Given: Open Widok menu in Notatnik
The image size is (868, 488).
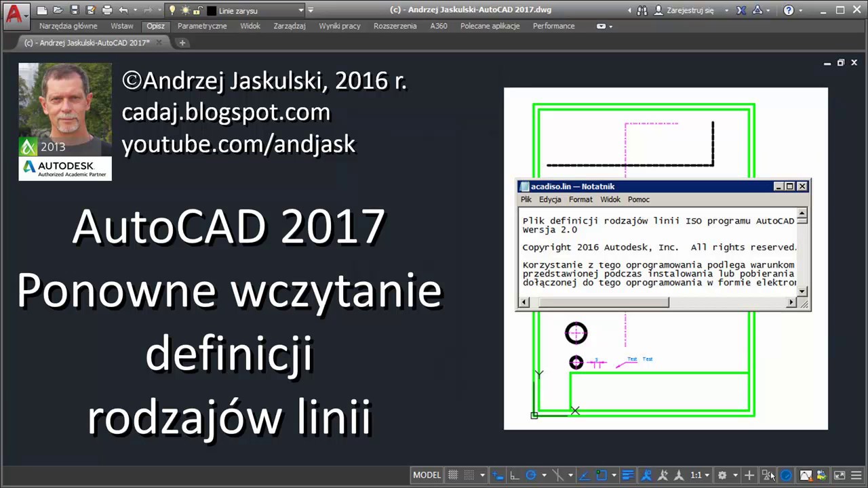Looking at the screenshot, I should click(610, 199).
